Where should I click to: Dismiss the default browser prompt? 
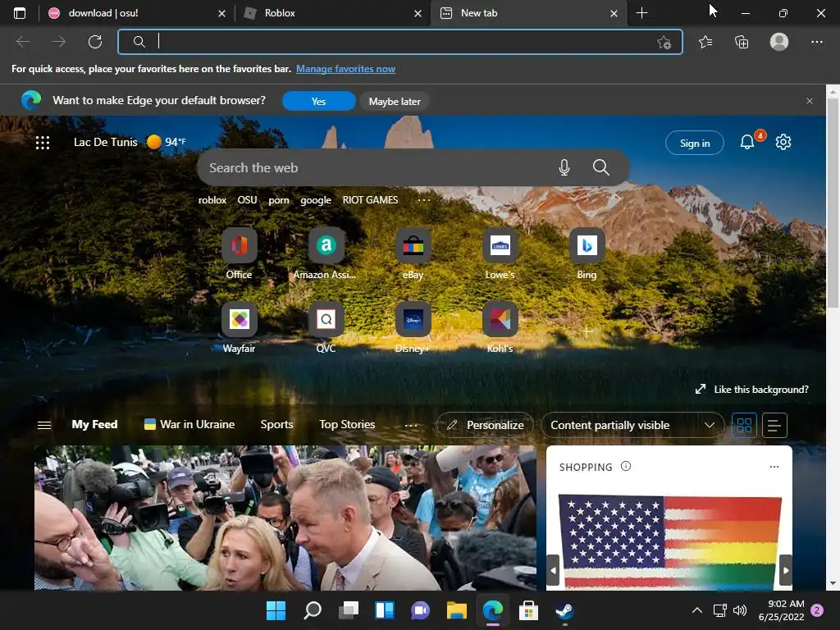click(x=810, y=101)
